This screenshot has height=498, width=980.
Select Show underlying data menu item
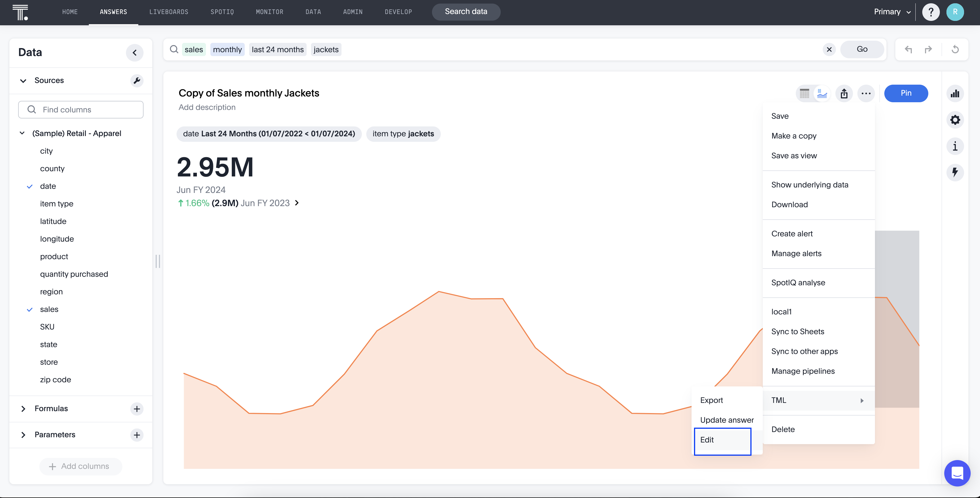810,185
